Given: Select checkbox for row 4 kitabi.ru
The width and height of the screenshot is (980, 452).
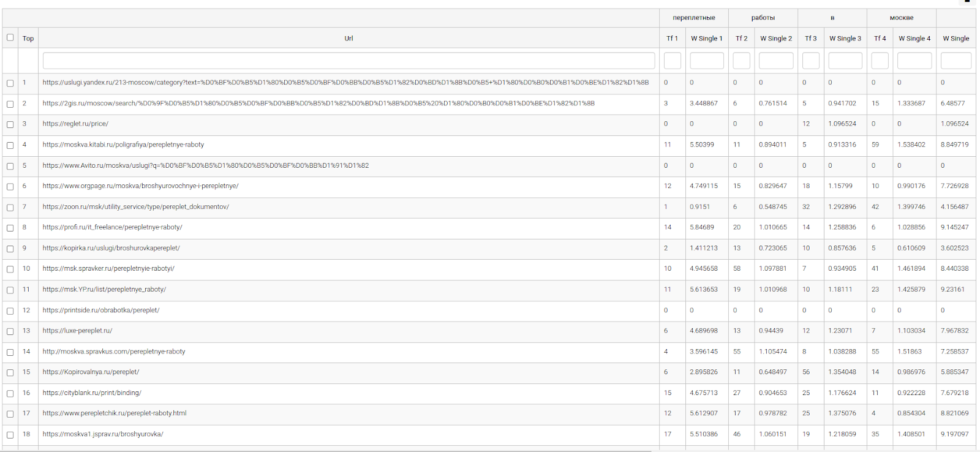Looking at the screenshot, I should click(10, 145).
